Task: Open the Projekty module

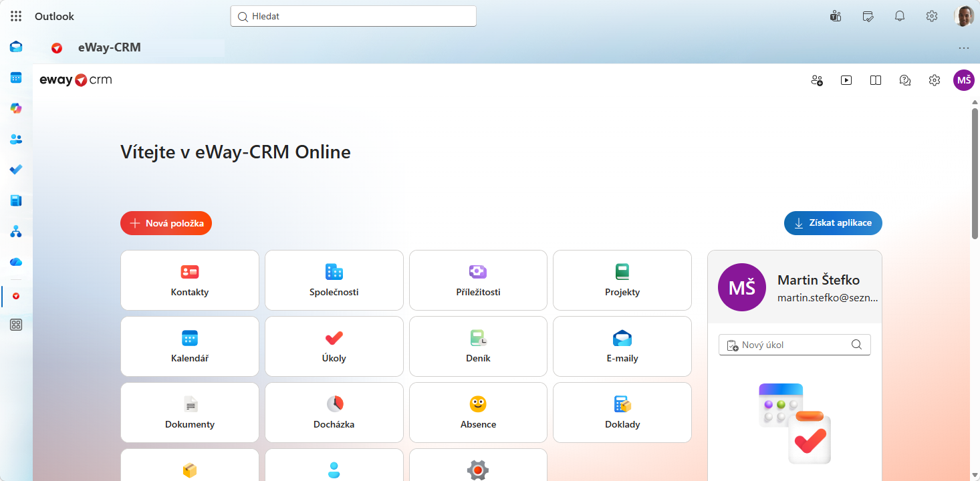Action: coord(622,281)
